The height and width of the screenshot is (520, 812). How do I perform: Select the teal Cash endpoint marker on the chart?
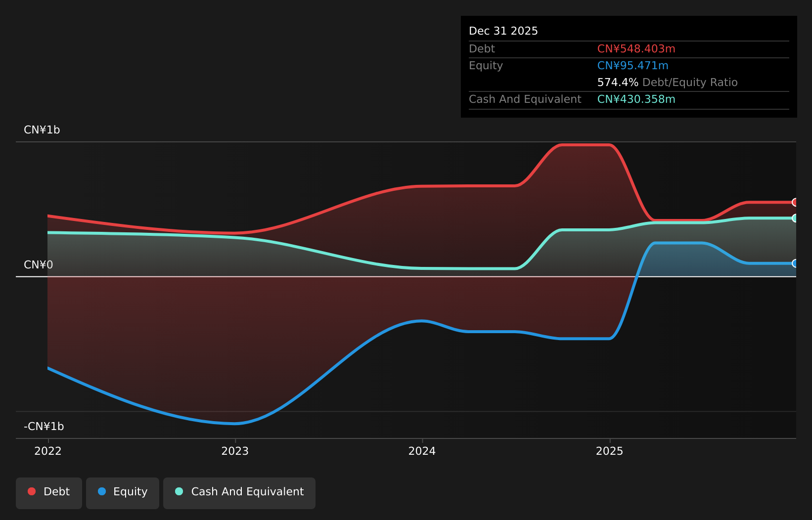(x=795, y=218)
